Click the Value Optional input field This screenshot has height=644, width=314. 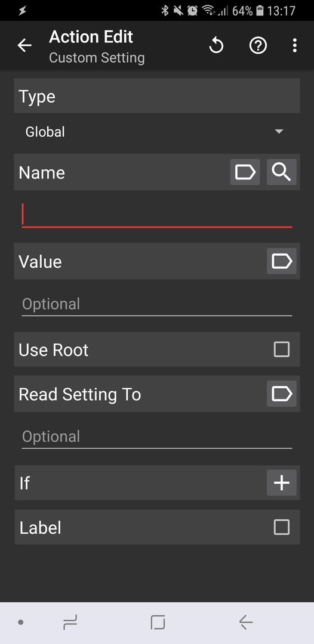click(x=157, y=304)
